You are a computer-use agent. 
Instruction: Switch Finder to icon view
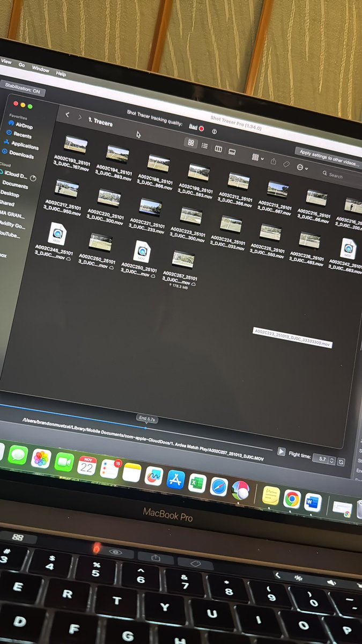click(191, 143)
